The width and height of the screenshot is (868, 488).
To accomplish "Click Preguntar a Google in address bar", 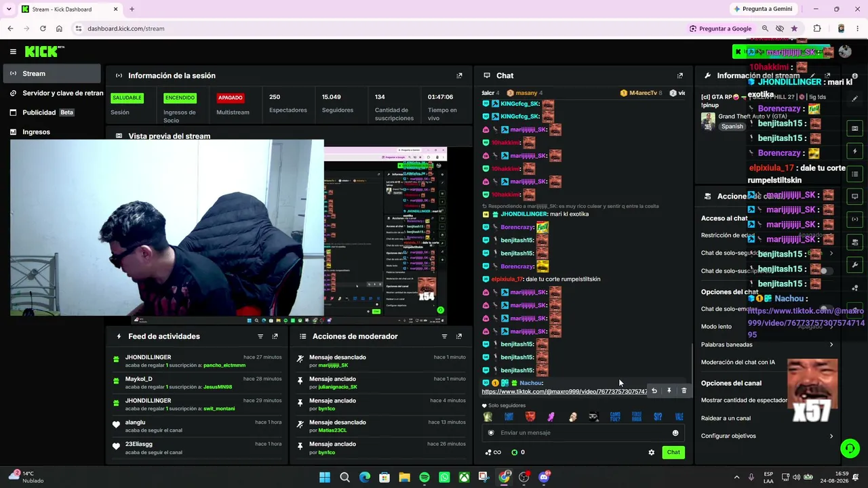I will [x=720, y=28].
